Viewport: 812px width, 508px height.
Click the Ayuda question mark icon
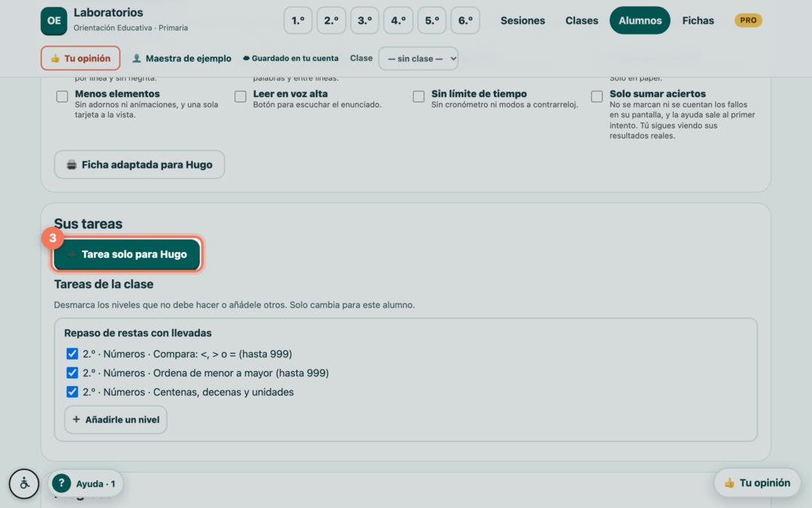61,483
